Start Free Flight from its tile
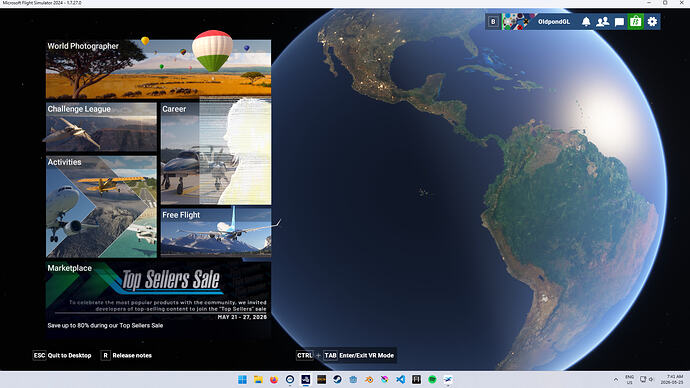 pos(216,232)
